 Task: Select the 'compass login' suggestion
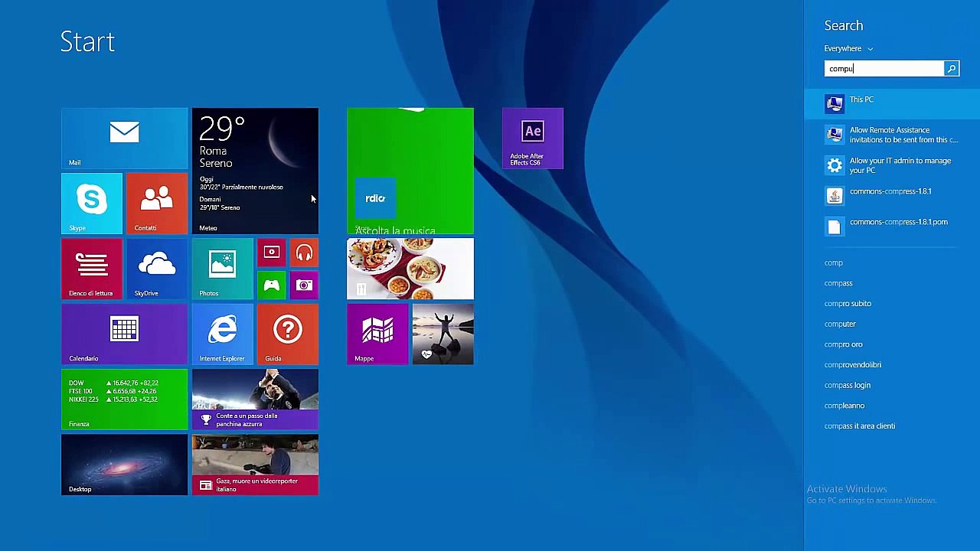pos(847,385)
